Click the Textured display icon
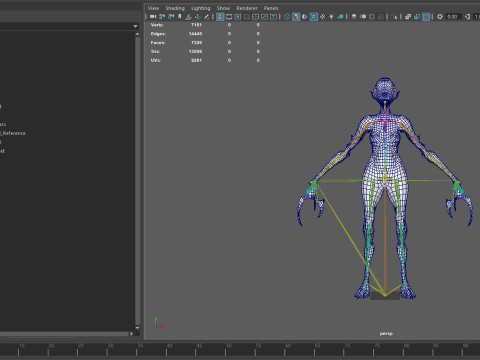This screenshot has width=480, height=360. [x=323, y=16]
